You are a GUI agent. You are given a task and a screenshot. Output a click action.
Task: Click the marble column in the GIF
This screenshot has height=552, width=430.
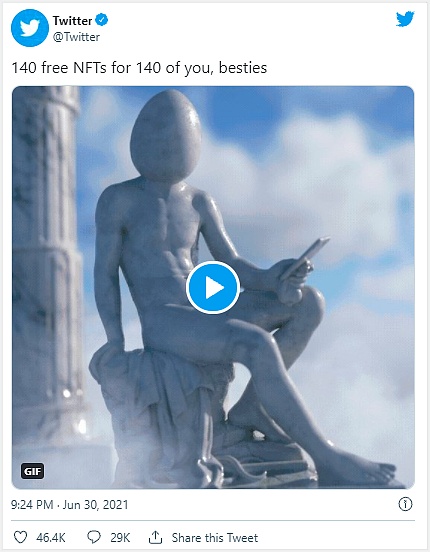[48, 264]
